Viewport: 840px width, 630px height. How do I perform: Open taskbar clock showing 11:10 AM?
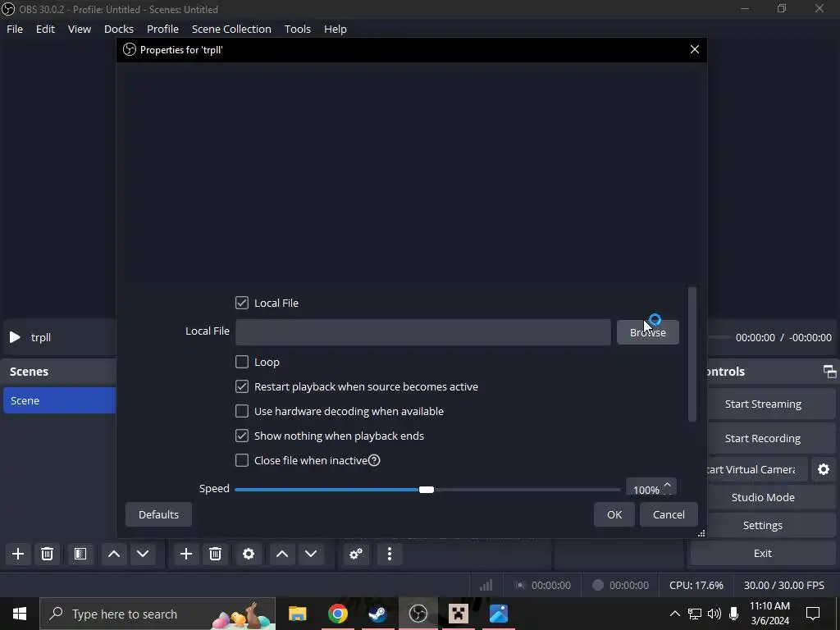(x=769, y=614)
